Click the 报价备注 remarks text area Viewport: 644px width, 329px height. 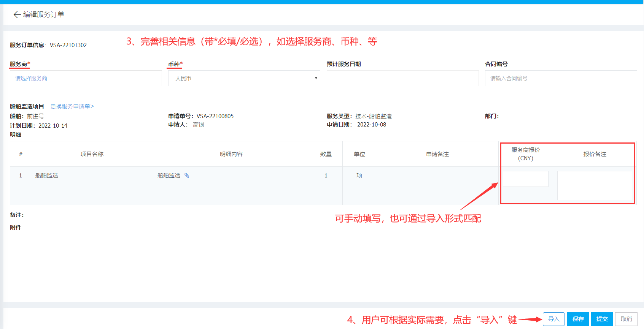tap(595, 185)
